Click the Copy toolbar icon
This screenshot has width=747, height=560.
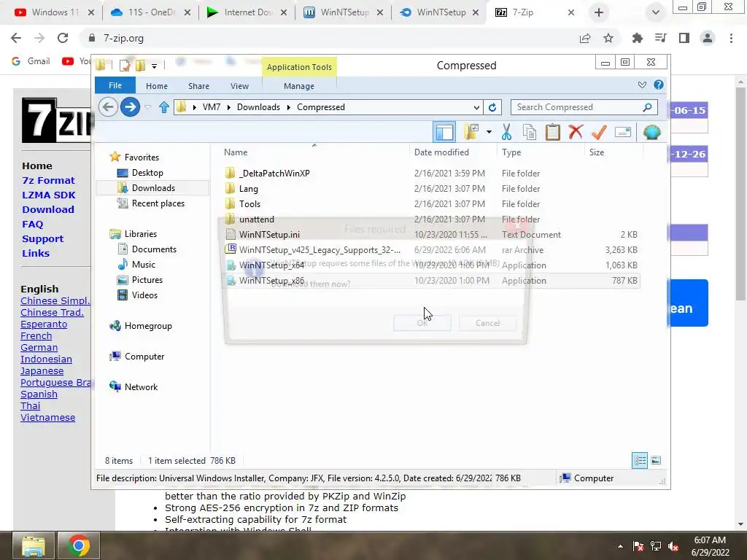(x=530, y=132)
